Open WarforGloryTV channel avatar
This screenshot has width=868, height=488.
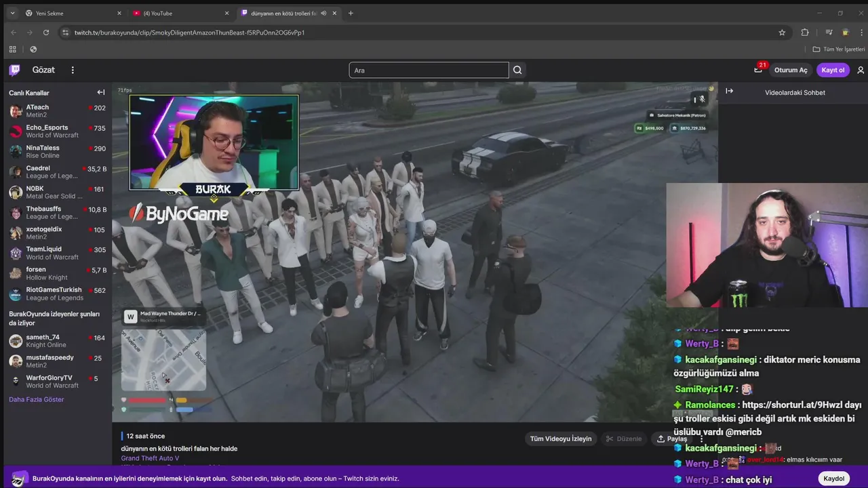(x=16, y=382)
